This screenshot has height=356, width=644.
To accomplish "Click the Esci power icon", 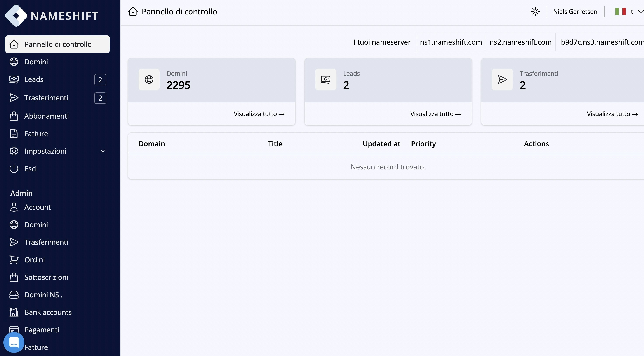I will click(14, 169).
